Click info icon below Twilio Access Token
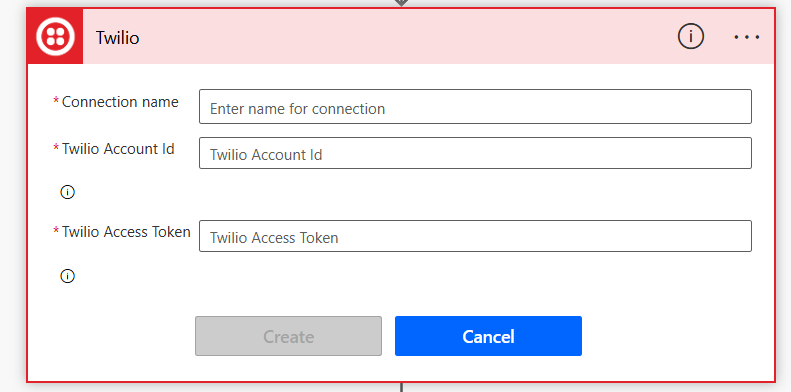This screenshot has height=392, width=791. (x=68, y=276)
